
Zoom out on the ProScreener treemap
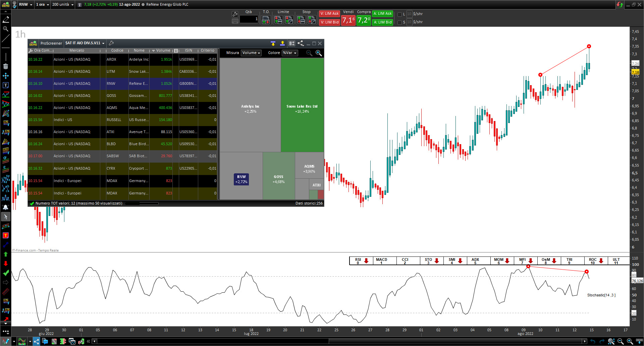click(x=309, y=53)
